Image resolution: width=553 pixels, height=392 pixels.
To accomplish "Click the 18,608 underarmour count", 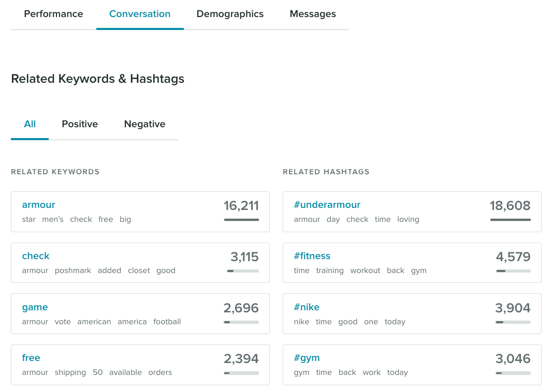I will pyautogui.click(x=510, y=206).
